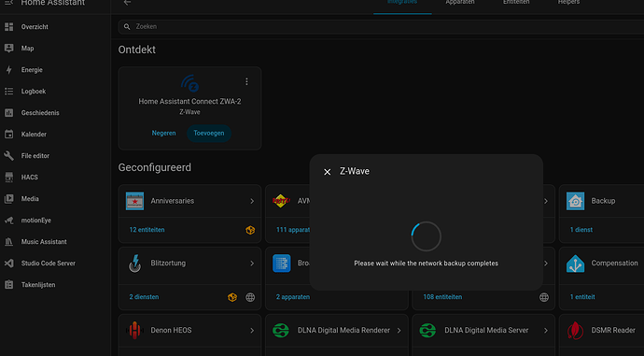Open the 1 entiteit link under Compensation
644x356 pixels.
coord(582,297)
